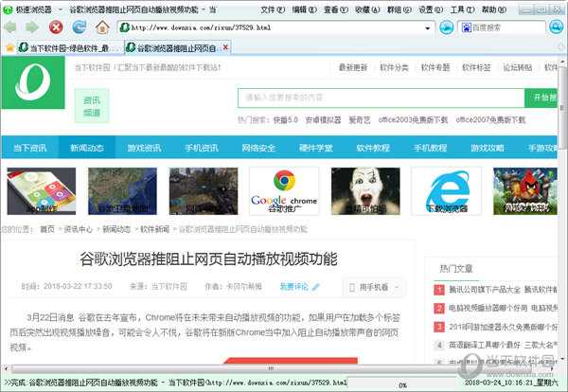Select 网络安全 in the blue nav bar
Viewport: 568px width, 392px height.
258,148
